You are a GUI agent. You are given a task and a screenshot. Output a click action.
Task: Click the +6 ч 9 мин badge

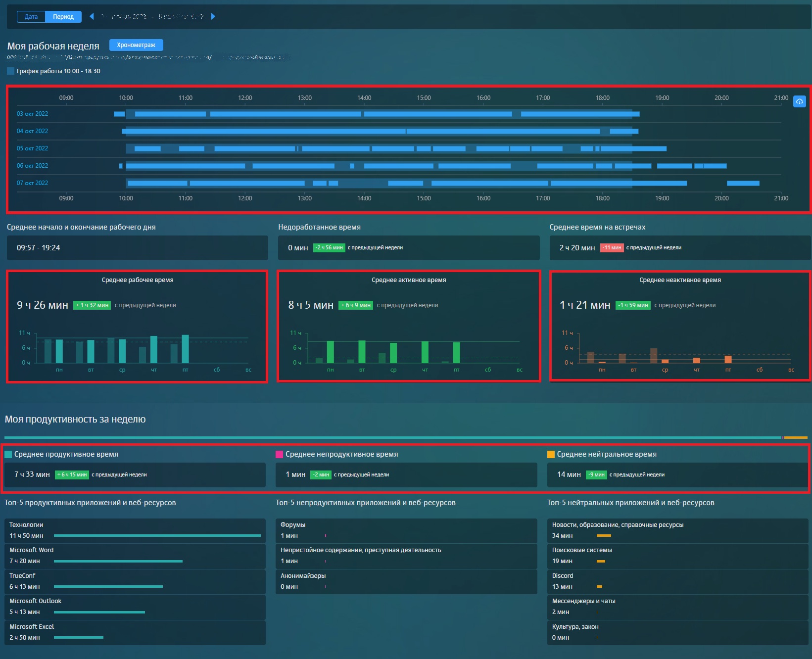[x=356, y=305]
